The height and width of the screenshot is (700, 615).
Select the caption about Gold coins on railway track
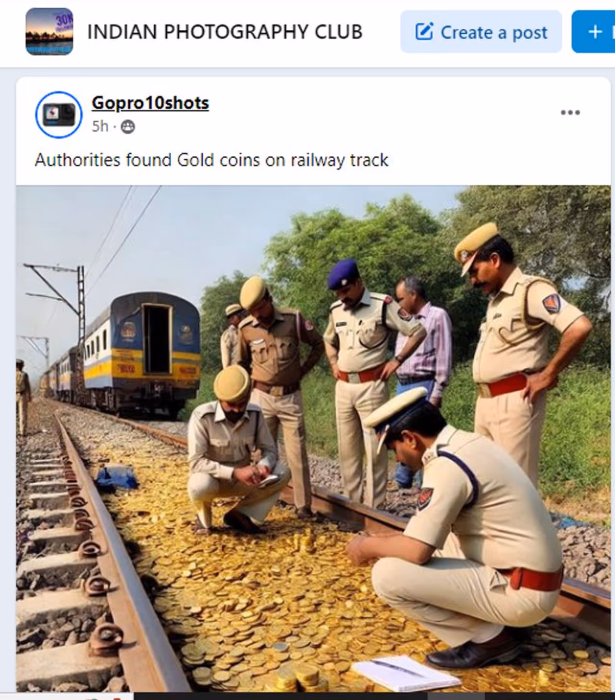tap(211, 160)
